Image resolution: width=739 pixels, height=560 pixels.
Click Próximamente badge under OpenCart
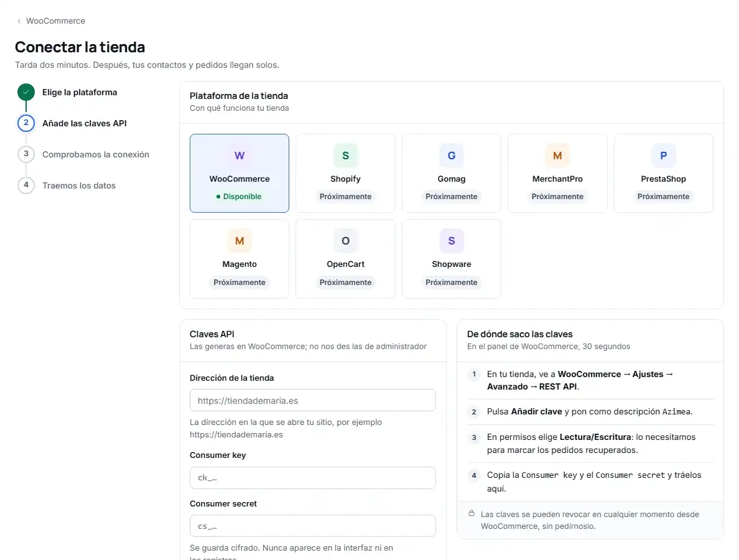345,282
